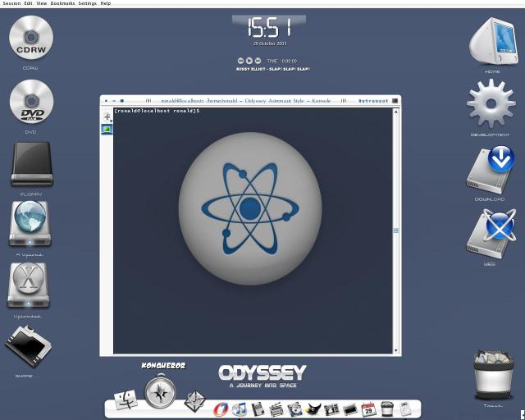Click the right-side button in Konsole titlebar

(395, 100)
